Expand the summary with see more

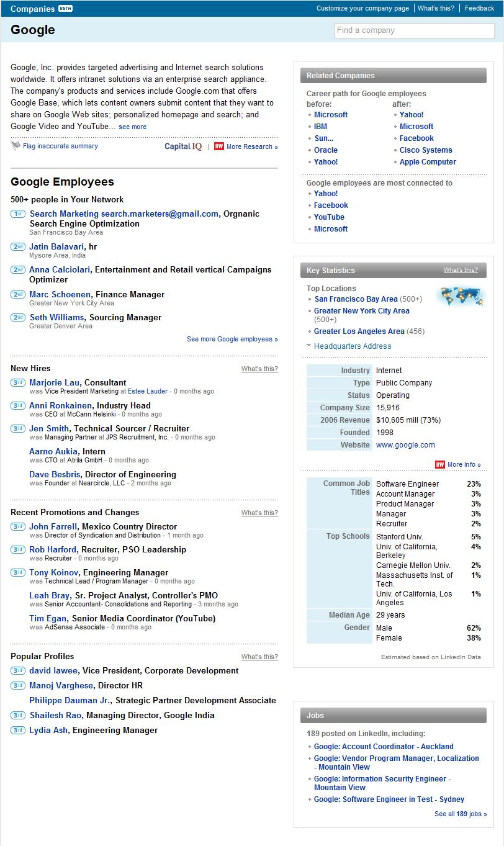coord(132,127)
